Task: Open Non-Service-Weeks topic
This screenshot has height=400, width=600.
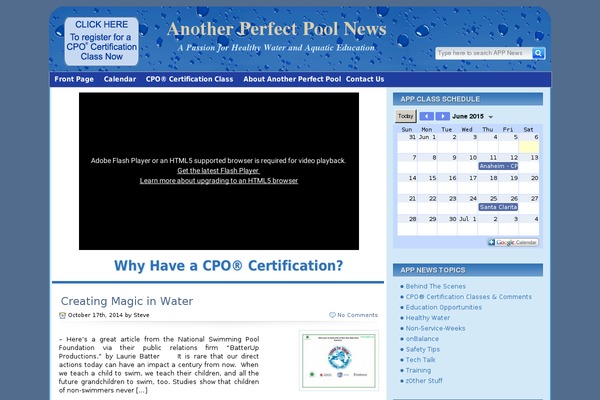Action: pyautogui.click(x=435, y=328)
